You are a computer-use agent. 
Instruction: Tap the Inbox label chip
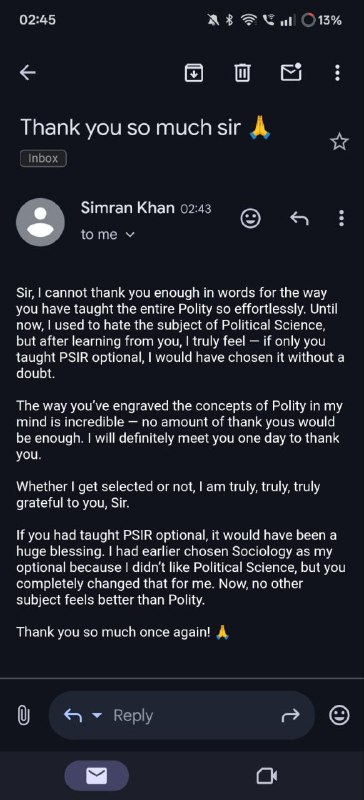point(43,159)
